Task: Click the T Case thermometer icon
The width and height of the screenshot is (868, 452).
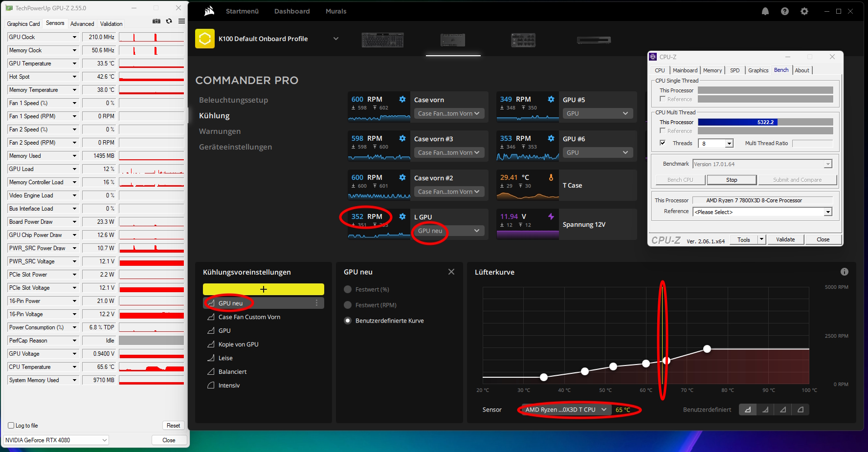Action: point(551,177)
